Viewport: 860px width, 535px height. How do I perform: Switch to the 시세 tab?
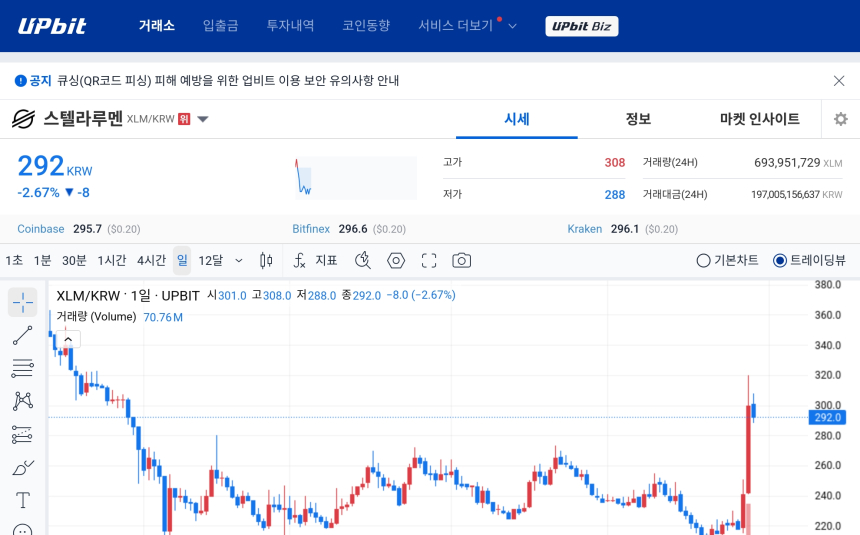click(x=517, y=119)
